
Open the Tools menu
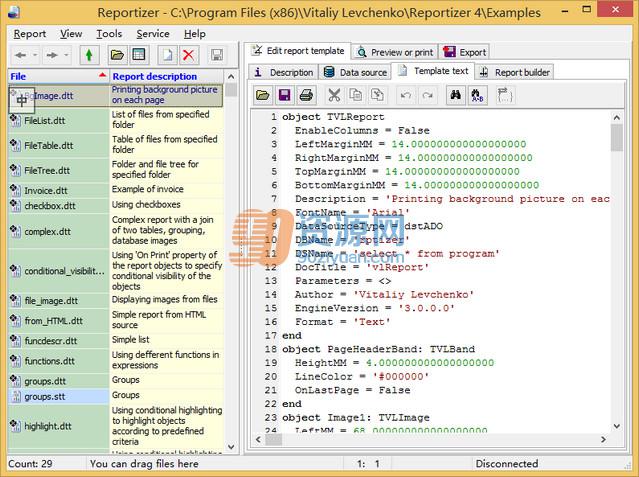pos(109,34)
